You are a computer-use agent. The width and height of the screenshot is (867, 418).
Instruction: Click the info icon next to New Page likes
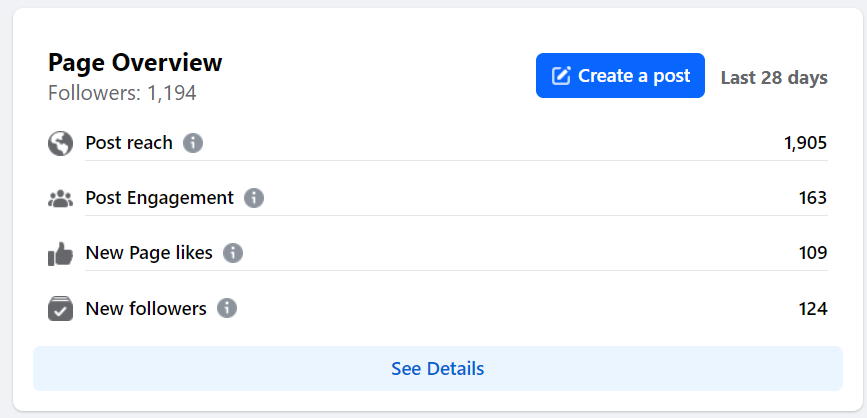pyautogui.click(x=233, y=253)
